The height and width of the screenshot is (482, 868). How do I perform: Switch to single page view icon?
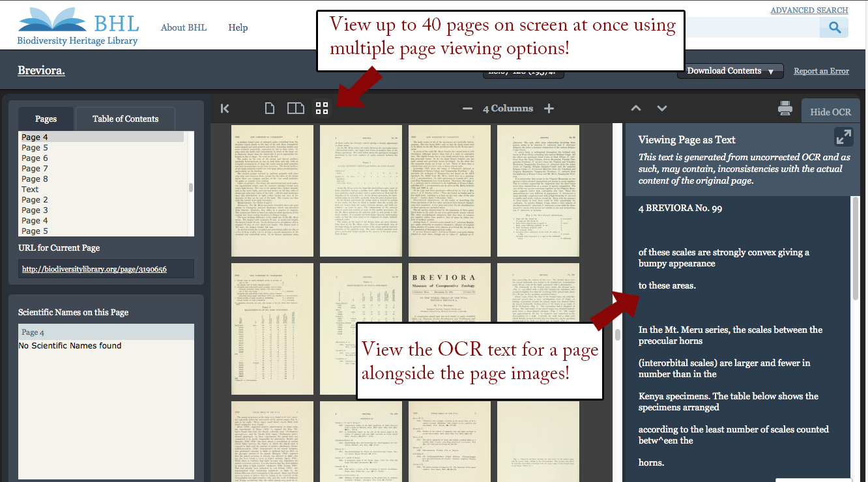pyautogui.click(x=270, y=109)
